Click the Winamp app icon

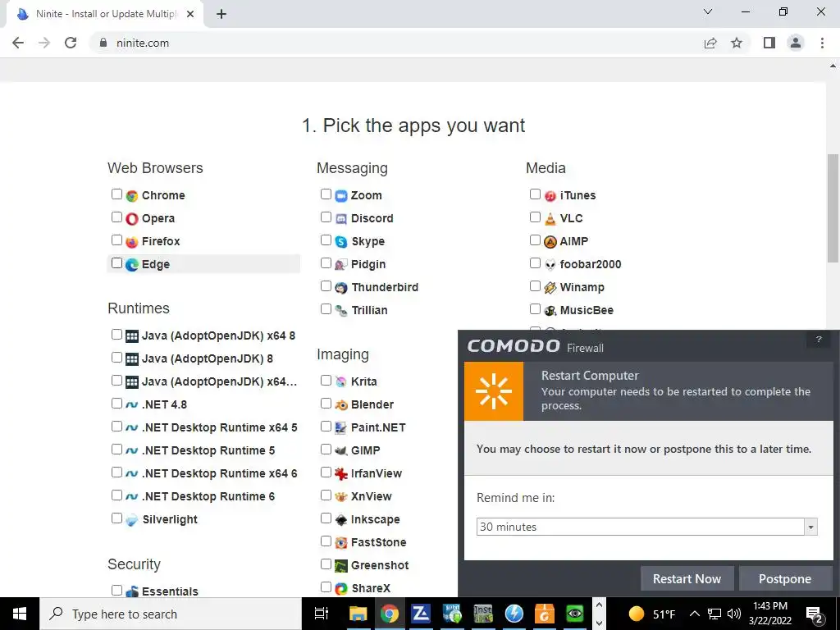pos(550,288)
